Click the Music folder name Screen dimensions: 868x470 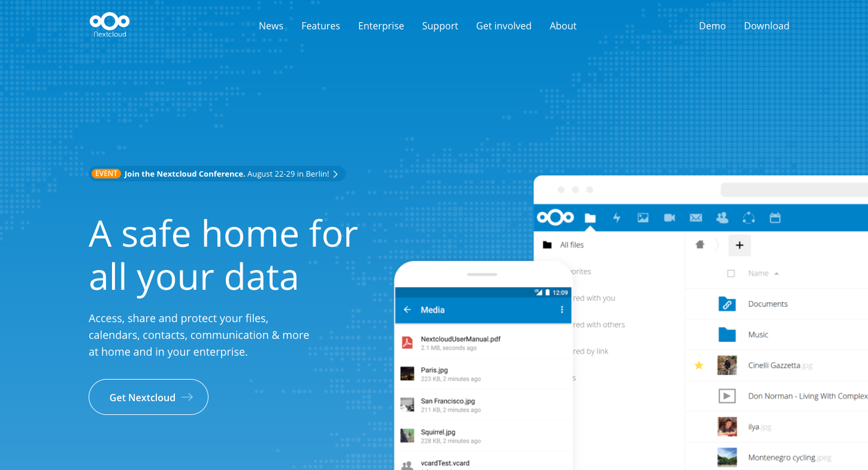point(758,335)
